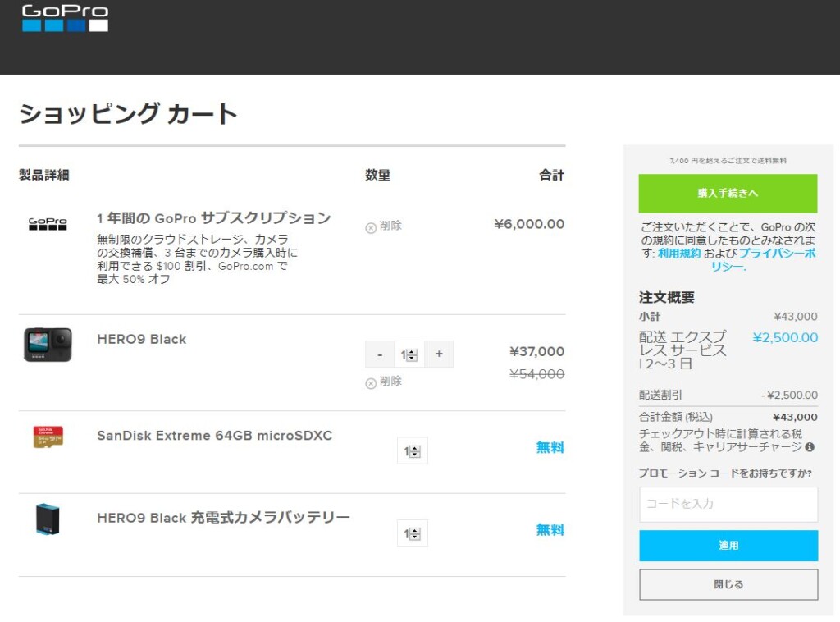
Task: Click HERO9 Black quantity number field
Action: 409,354
